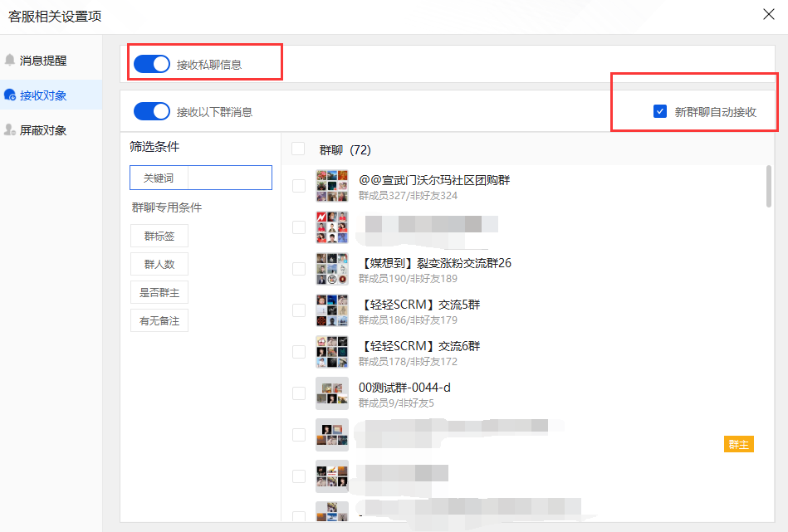This screenshot has width=788, height=532.
Task: Click the 消息提醒 bell icon
Action: [x=10, y=61]
